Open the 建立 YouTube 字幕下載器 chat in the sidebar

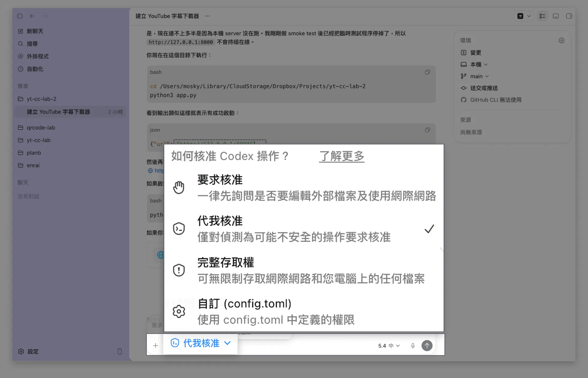pyautogui.click(x=70, y=112)
